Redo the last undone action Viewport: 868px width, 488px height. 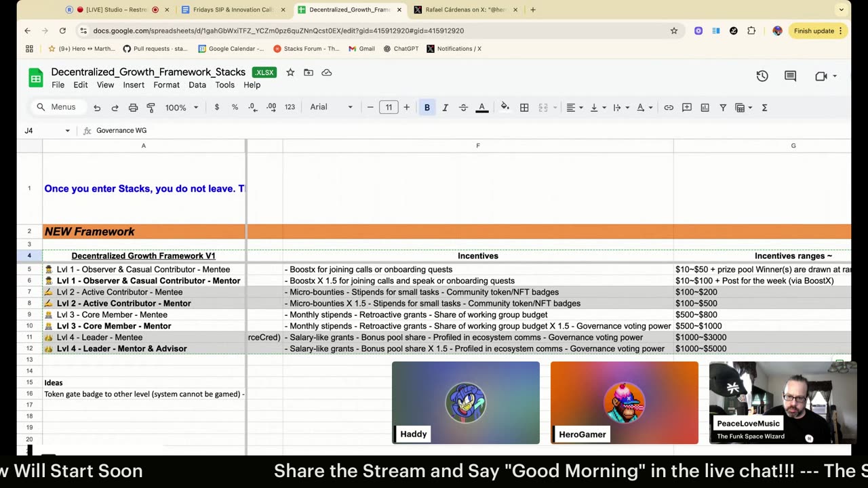click(x=115, y=108)
